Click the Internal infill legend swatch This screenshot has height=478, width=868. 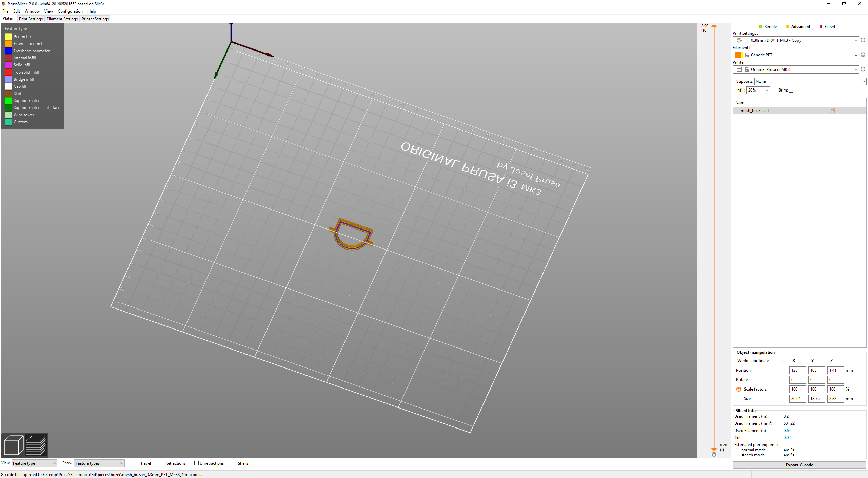(8, 58)
